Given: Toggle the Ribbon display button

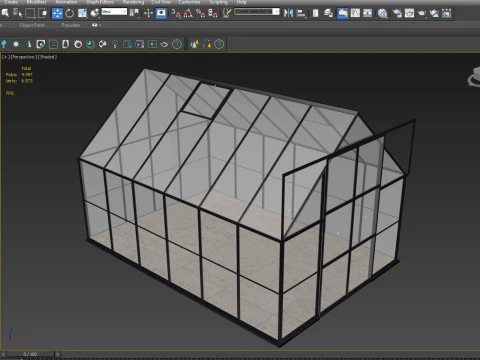Looking at the screenshot, I should tap(342, 13).
